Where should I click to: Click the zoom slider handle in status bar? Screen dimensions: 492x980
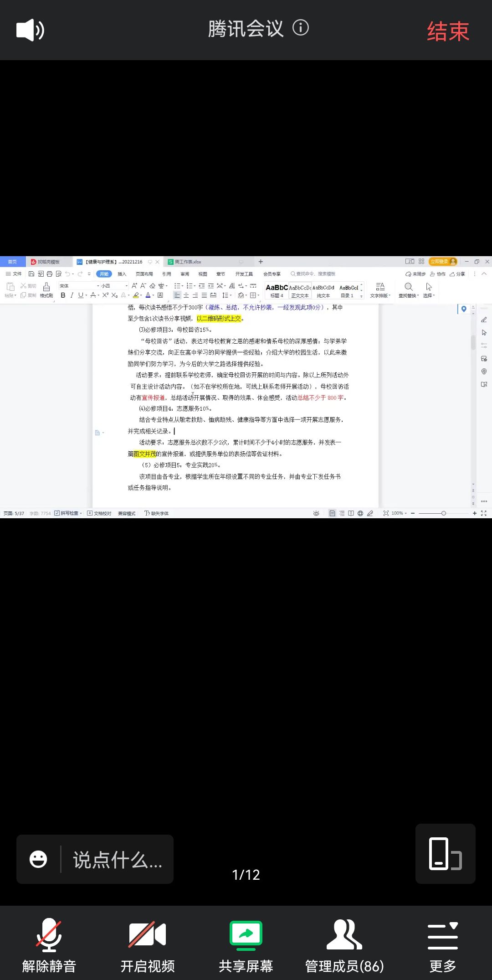[x=443, y=513]
